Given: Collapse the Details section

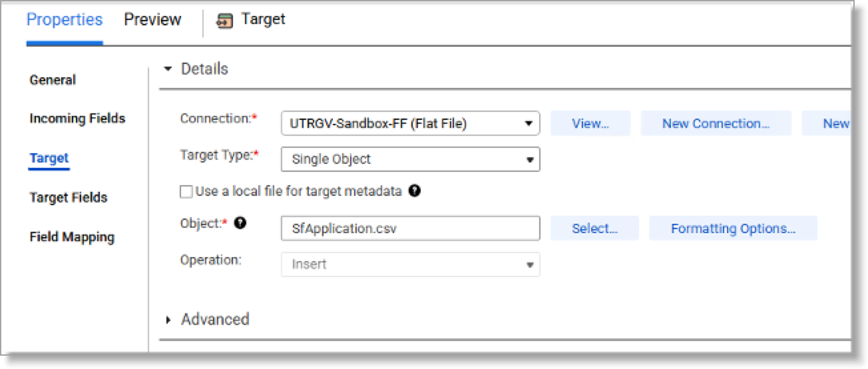Looking at the screenshot, I should point(168,69).
